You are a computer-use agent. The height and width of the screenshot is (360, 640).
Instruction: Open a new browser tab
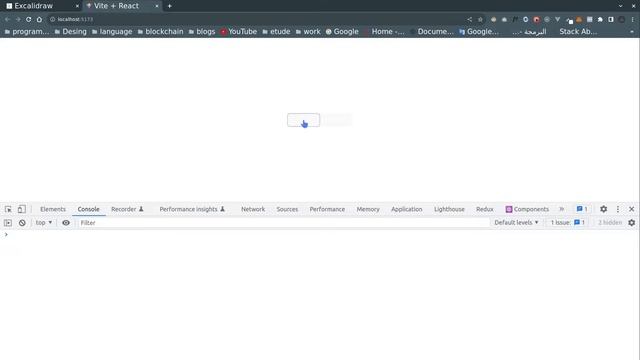pyautogui.click(x=169, y=6)
